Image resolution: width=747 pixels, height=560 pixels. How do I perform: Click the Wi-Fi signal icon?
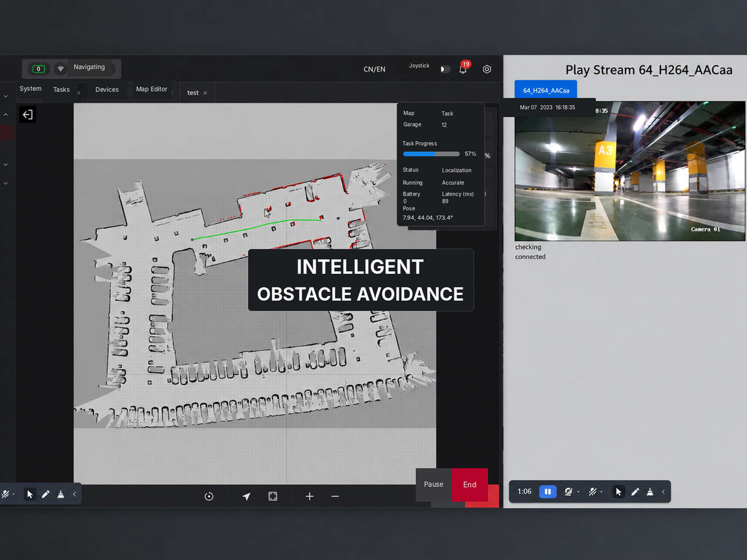[x=60, y=69]
